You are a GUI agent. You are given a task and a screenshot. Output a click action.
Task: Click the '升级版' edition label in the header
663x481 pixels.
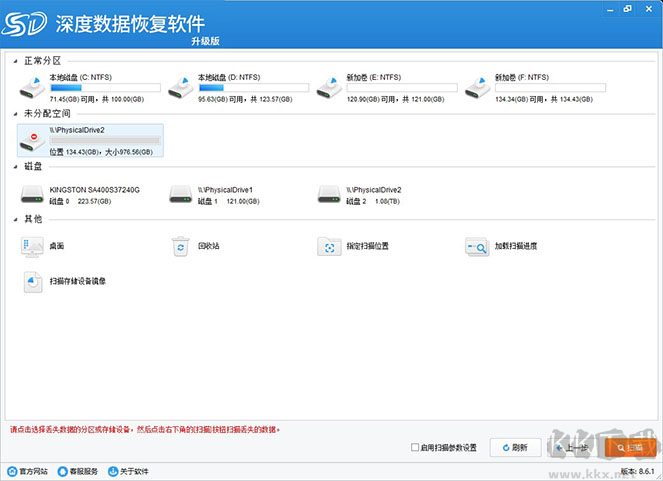pyautogui.click(x=205, y=41)
